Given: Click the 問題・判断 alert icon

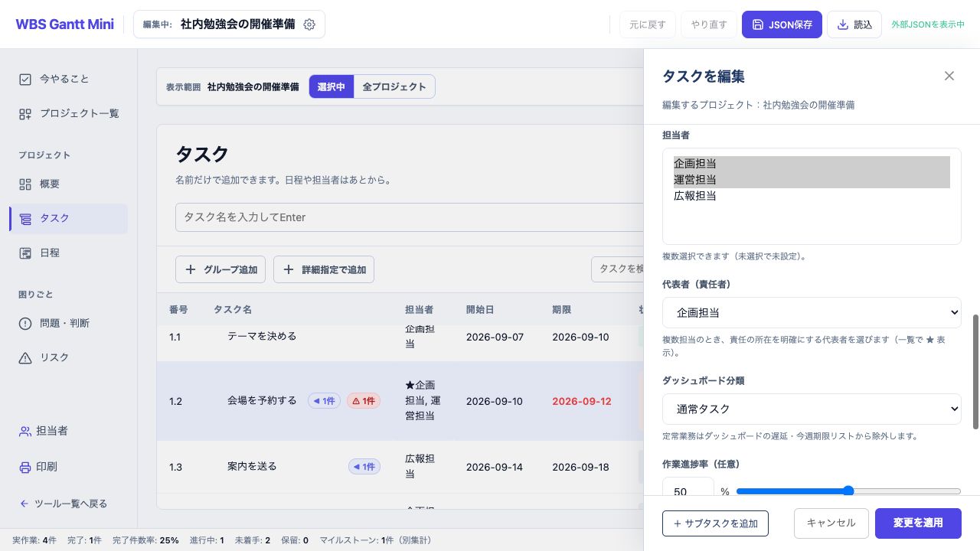Looking at the screenshot, I should click(x=25, y=323).
